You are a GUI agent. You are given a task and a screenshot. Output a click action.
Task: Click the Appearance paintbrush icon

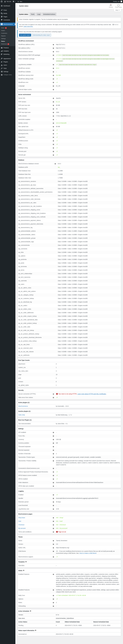point(2,58)
